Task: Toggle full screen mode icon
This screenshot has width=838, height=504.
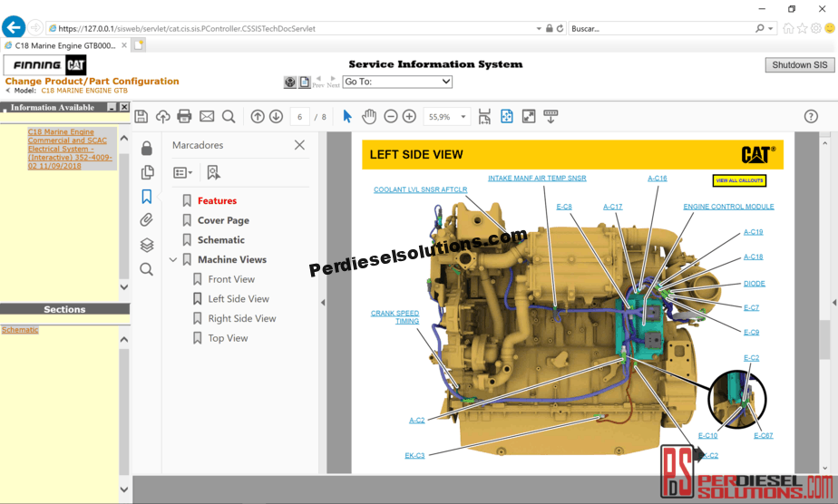Action: (x=529, y=116)
